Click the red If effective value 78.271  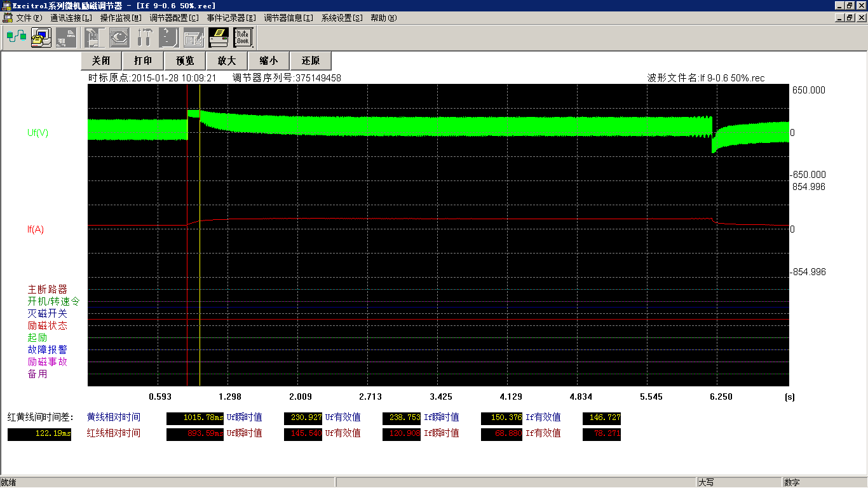coord(602,434)
